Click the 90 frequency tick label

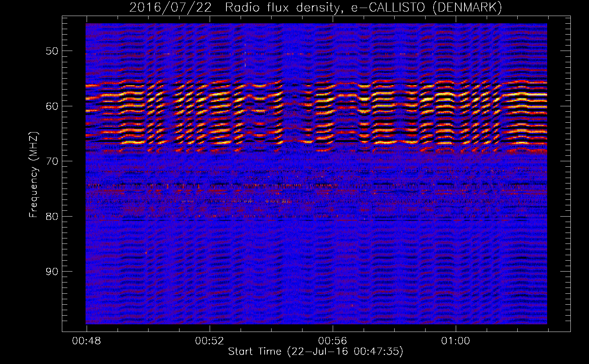pyautogui.click(x=52, y=272)
